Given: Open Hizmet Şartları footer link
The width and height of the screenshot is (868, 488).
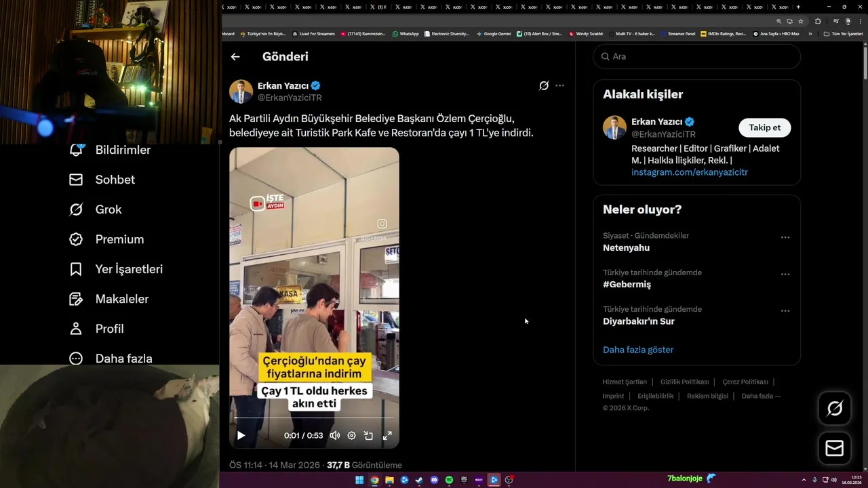Looking at the screenshot, I should tap(625, 382).
